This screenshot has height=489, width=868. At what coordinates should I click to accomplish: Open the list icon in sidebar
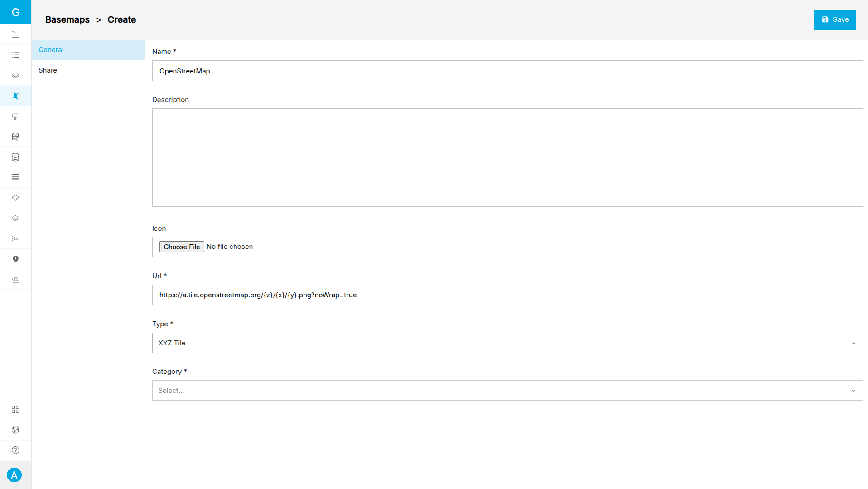[x=15, y=55]
